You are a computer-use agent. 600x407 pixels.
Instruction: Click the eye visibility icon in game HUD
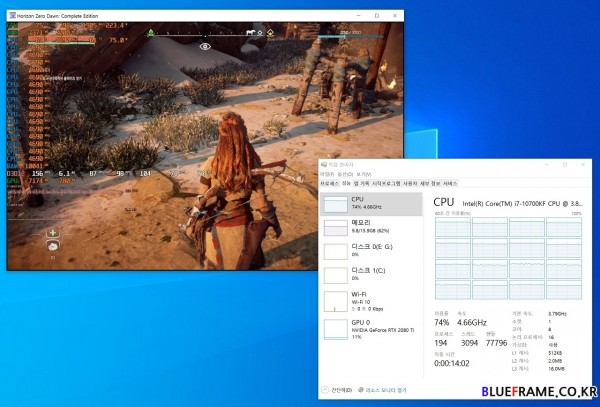(x=205, y=47)
